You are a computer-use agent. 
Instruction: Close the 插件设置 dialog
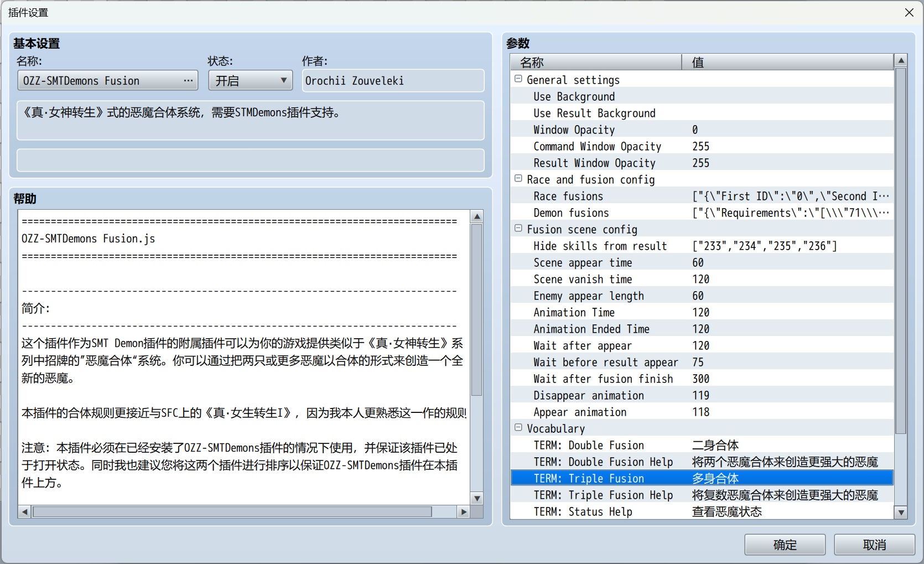pos(909,12)
